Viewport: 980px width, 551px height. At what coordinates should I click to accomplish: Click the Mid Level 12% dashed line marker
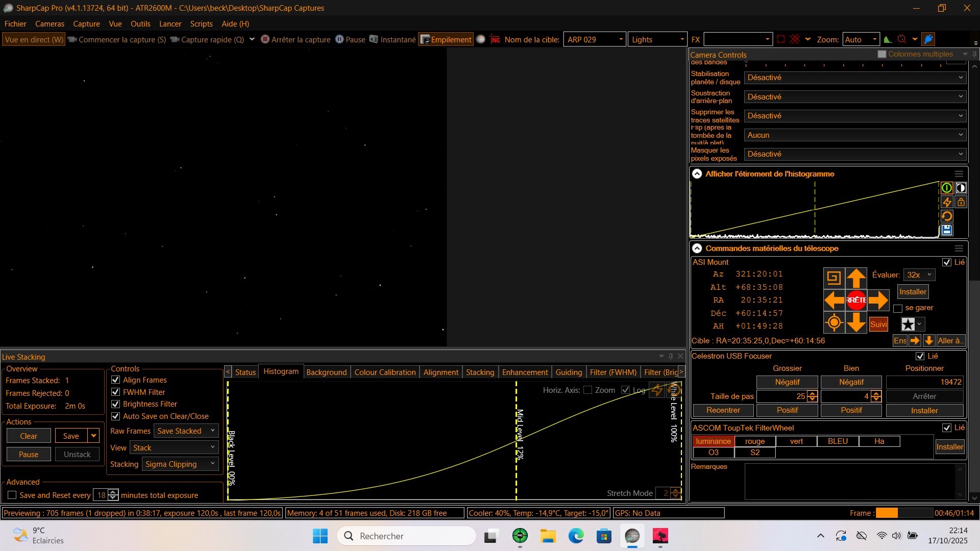point(516,440)
